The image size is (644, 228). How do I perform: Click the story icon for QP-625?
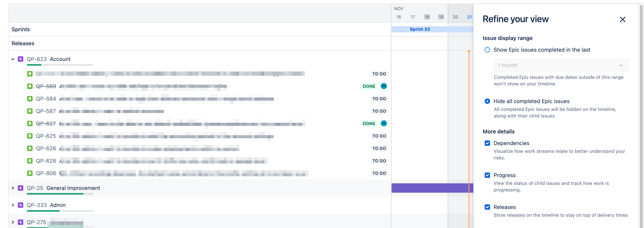tap(30, 136)
